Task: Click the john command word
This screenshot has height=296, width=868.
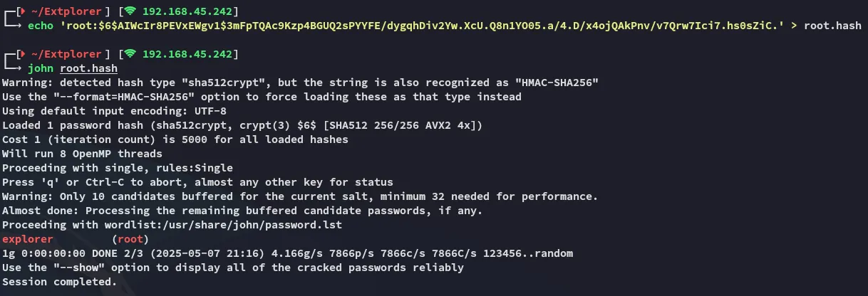Action: tap(39, 68)
